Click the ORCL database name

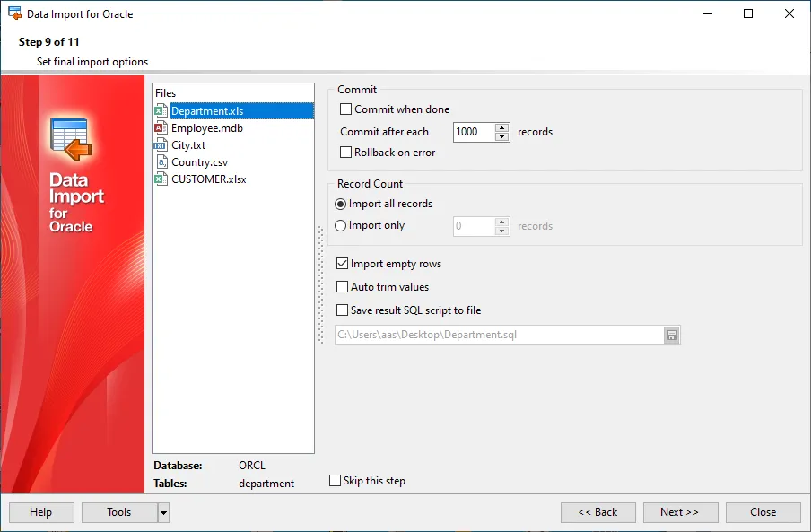coord(252,466)
